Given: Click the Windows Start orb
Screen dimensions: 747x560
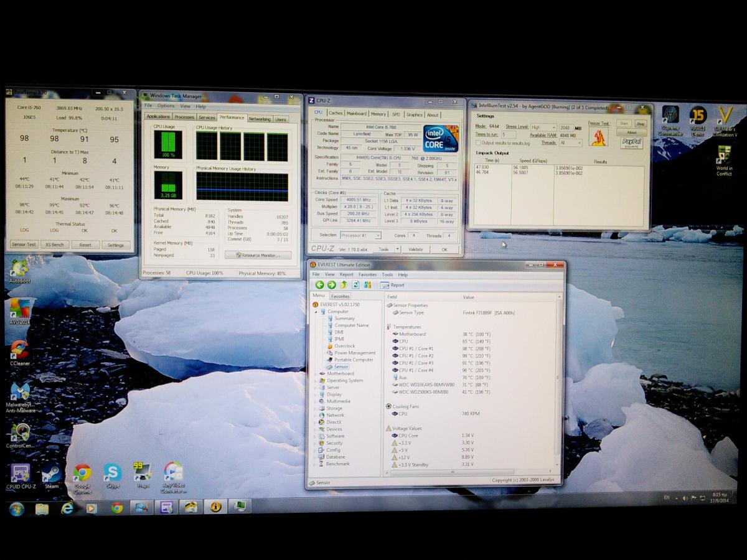Looking at the screenshot, I should click(x=16, y=509).
